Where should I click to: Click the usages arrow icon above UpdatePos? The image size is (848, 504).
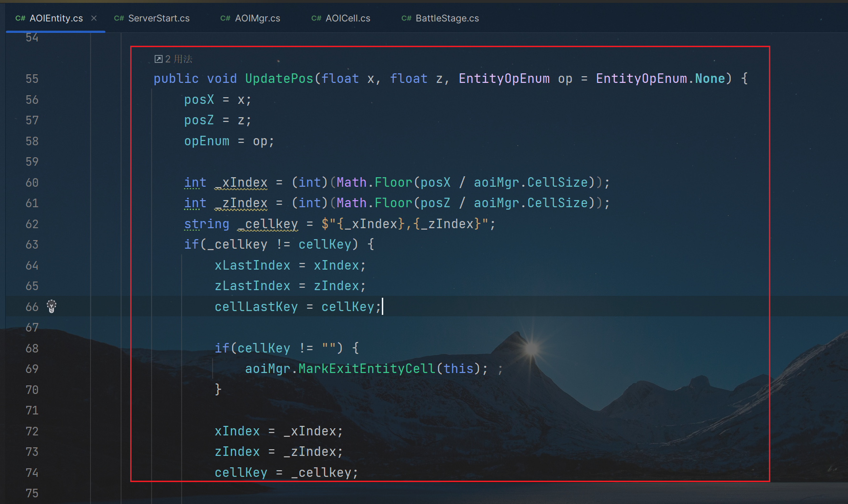point(158,59)
